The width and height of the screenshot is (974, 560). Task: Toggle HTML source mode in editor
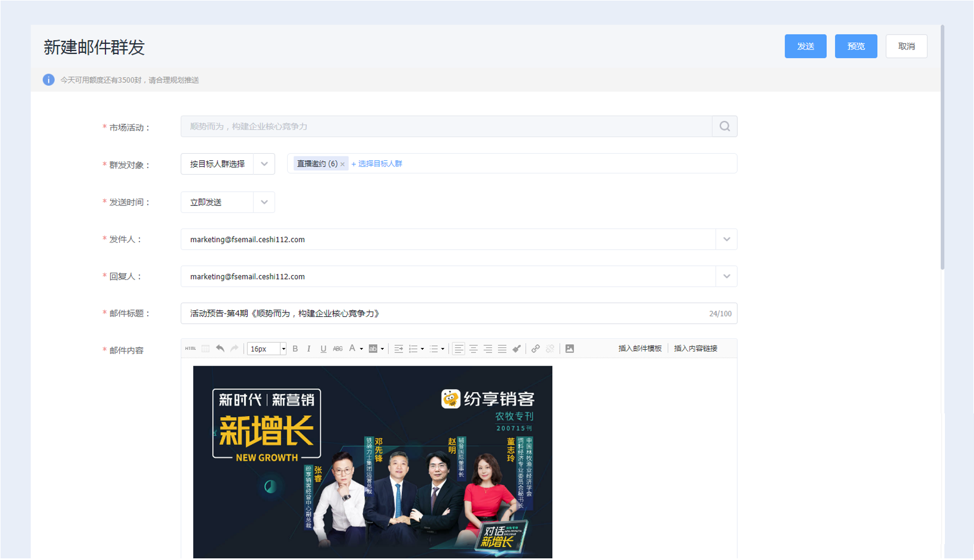pyautogui.click(x=191, y=349)
